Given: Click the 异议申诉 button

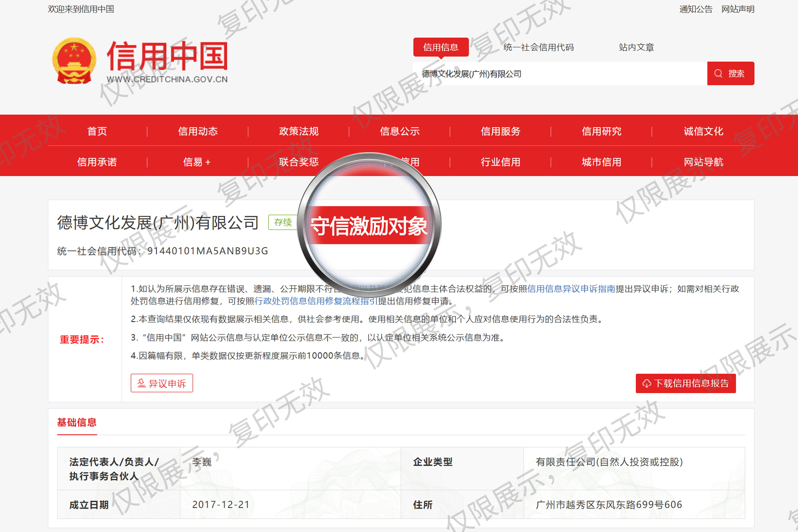Looking at the screenshot, I should [x=162, y=383].
